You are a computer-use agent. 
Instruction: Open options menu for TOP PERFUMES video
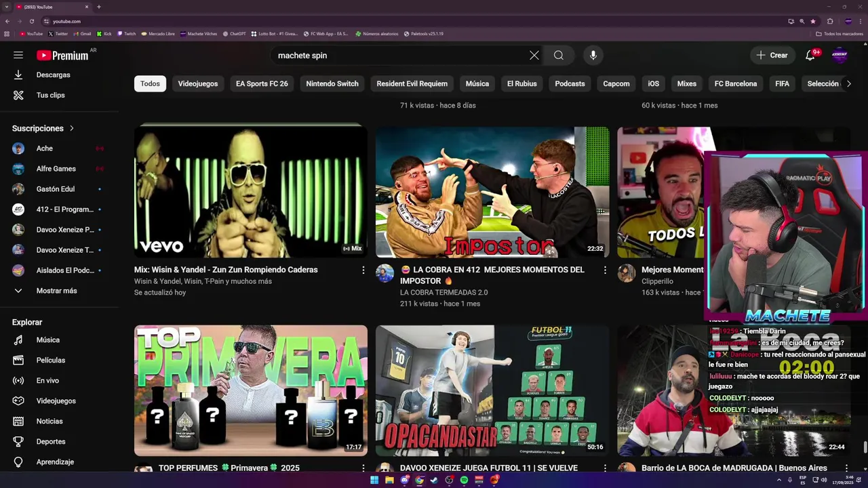363,468
